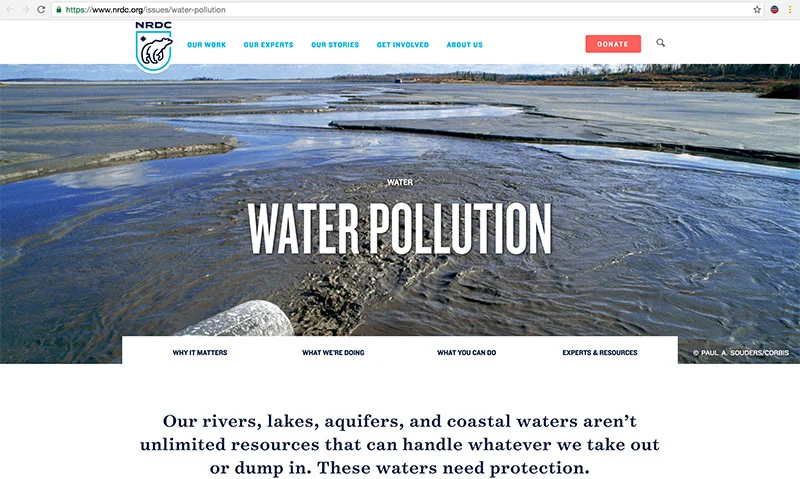
Task: Open the Our Experts menu
Action: (x=268, y=45)
